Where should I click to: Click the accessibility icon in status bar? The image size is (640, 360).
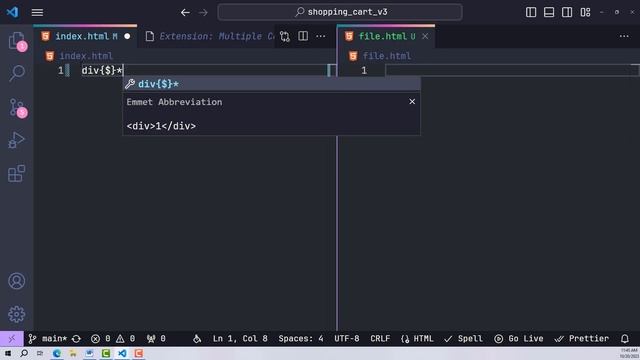[197, 338]
